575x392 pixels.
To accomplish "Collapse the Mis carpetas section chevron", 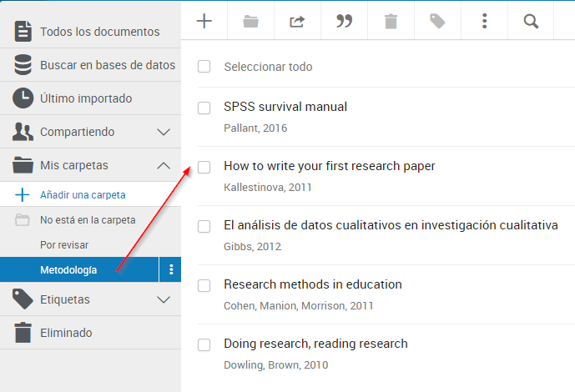I will tap(164, 165).
